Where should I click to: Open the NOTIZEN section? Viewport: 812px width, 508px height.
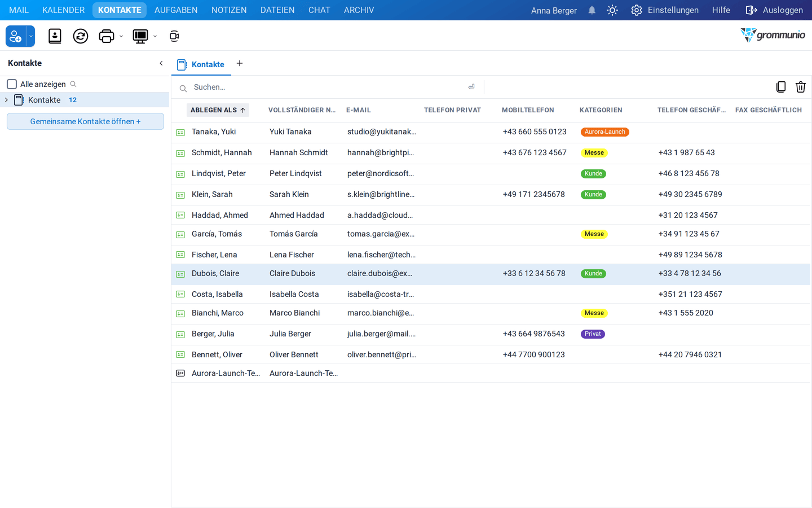point(229,10)
